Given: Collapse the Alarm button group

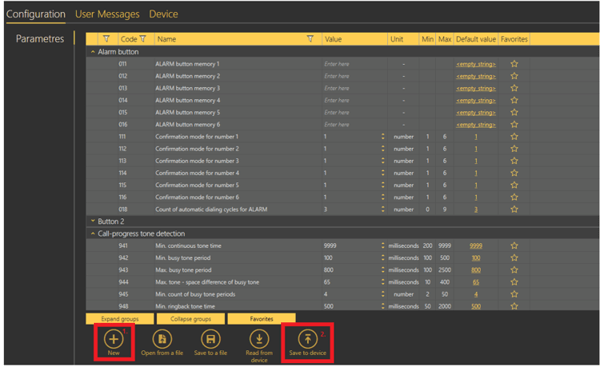Looking at the screenshot, I should (93, 51).
